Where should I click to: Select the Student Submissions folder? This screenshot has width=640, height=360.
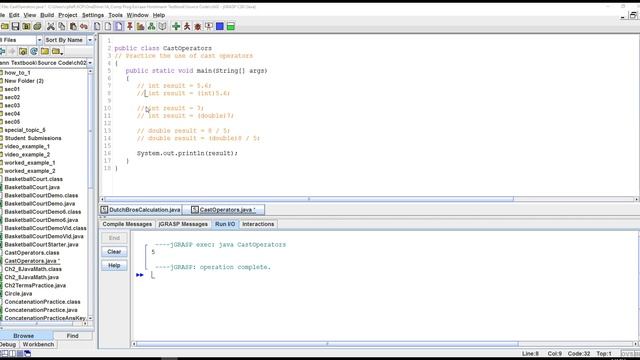33,138
